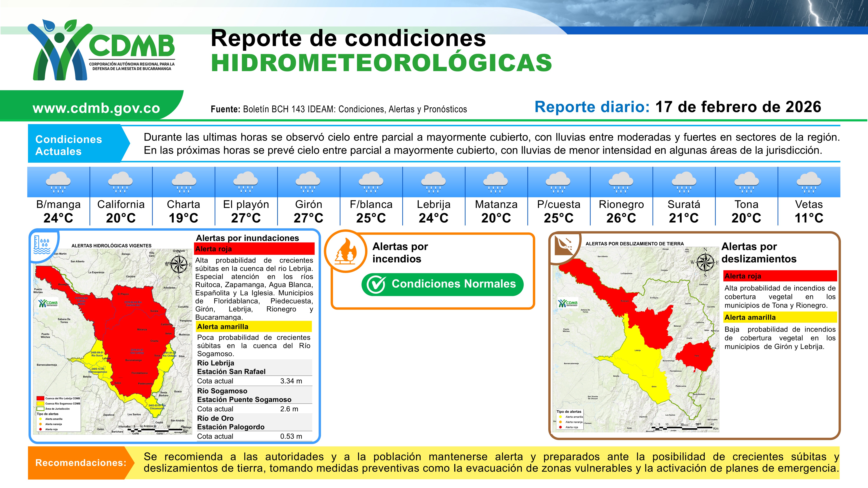868x488 pixels.
Task: Open the www.cdmb.gov.co website link
Action: [x=96, y=108]
